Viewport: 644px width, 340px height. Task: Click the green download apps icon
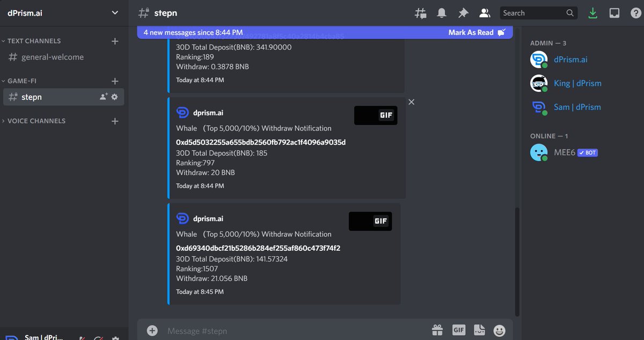click(592, 13)
